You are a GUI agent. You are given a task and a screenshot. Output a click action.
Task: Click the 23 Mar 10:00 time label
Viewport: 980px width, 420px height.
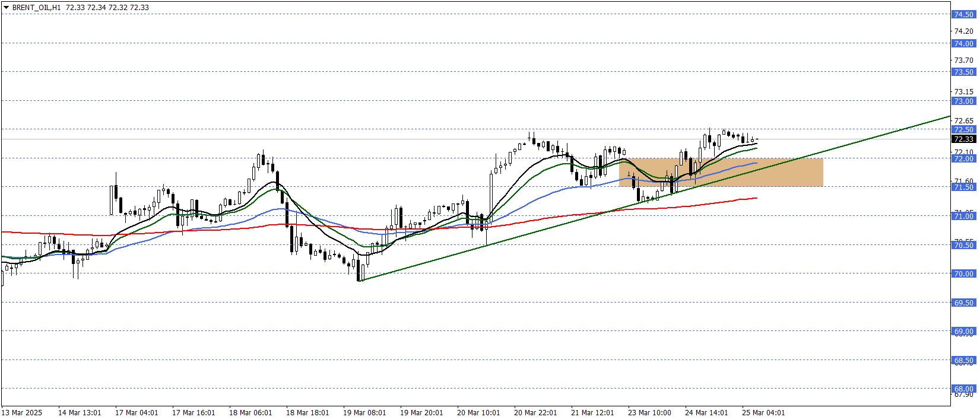(x=649, y=413)
